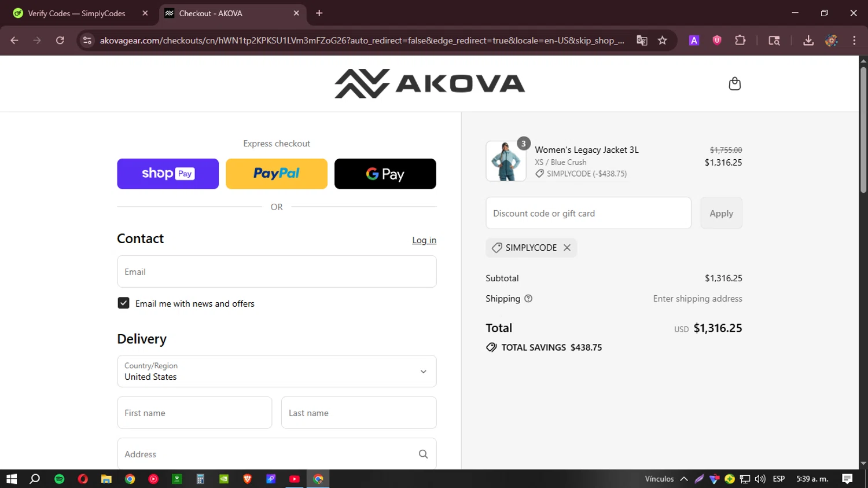Open Opera browser from the taskbar
This screenshot has width=868, height=488.
(83, 479)
